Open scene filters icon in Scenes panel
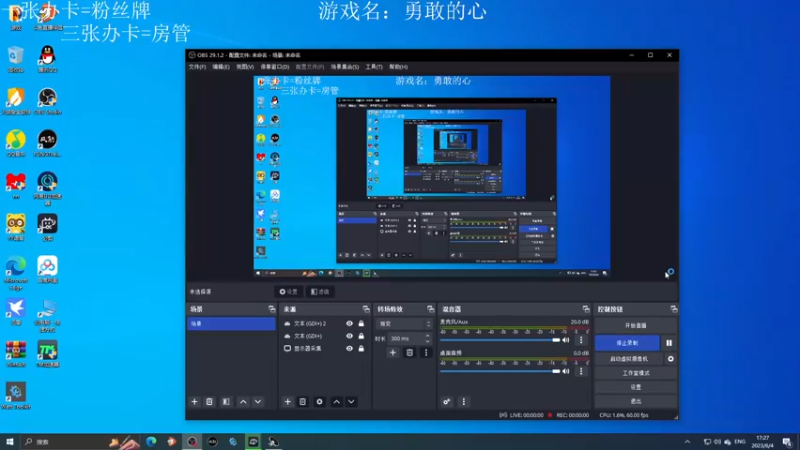The height and width of the screenshot is (450, 800). click(x=226, y=402)
